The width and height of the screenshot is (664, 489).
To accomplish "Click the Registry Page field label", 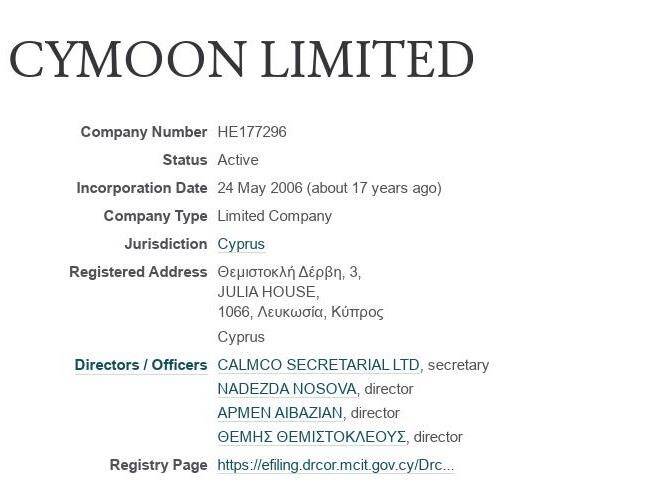I will tap(158, 465).
